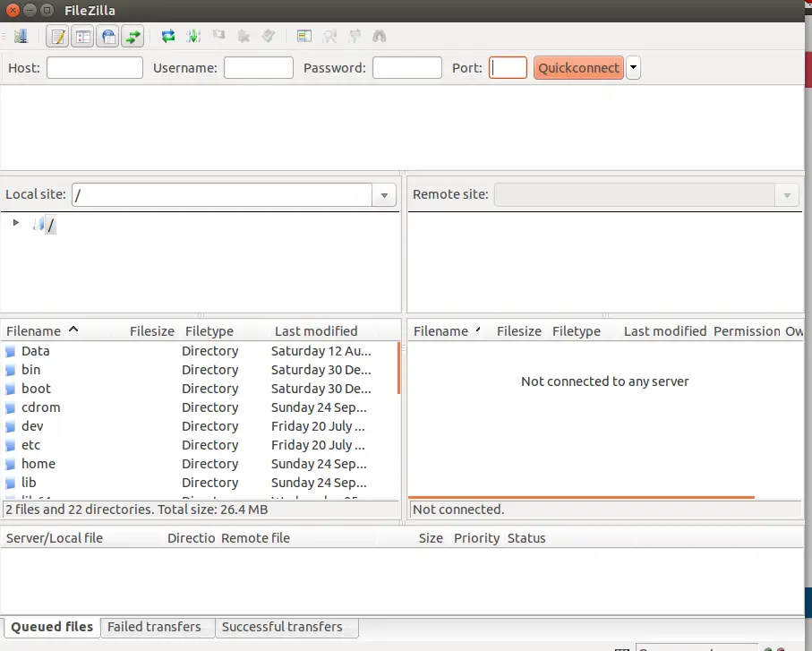Click into the Password field

pos(407,68)
